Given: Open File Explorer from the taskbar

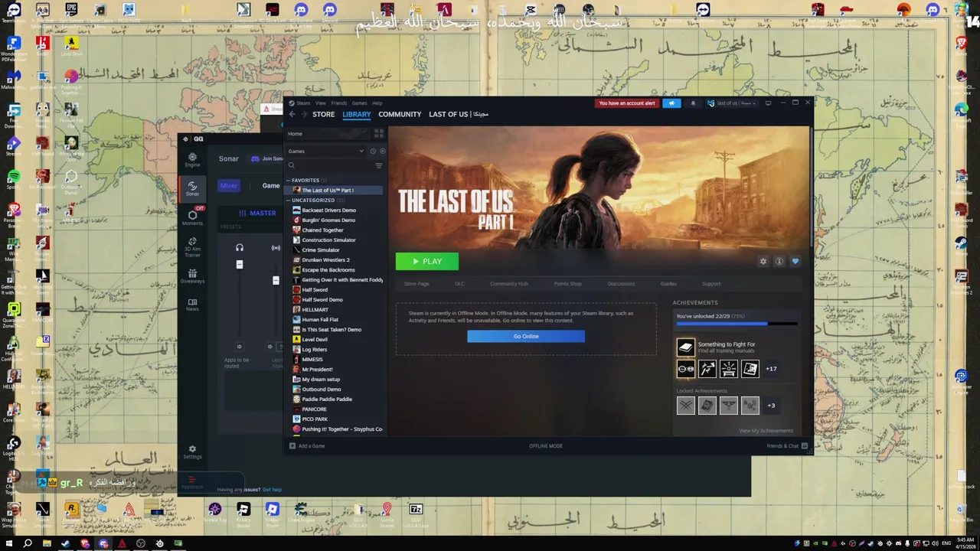Looking at the screenshot, I should (47, 544).
